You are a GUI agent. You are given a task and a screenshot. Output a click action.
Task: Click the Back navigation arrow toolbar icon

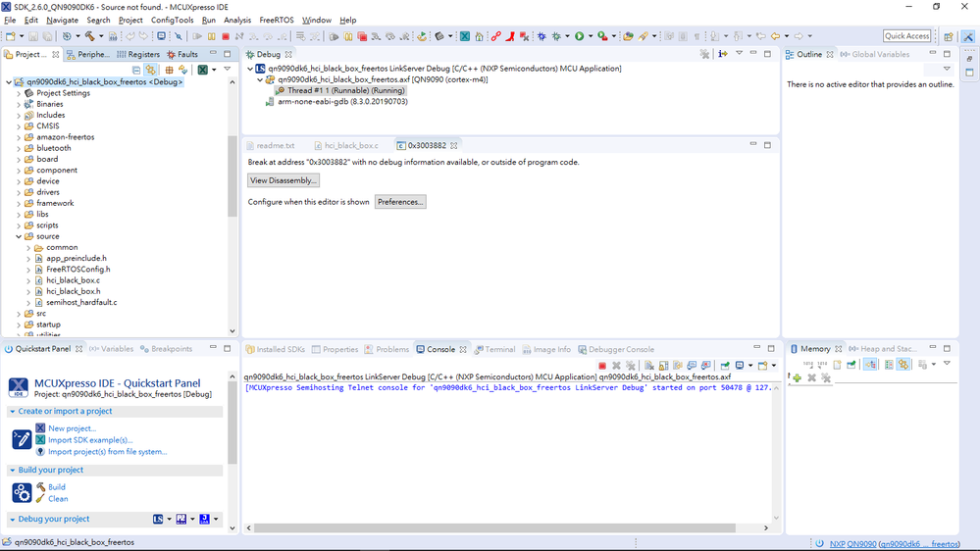(x=776, y=36)
